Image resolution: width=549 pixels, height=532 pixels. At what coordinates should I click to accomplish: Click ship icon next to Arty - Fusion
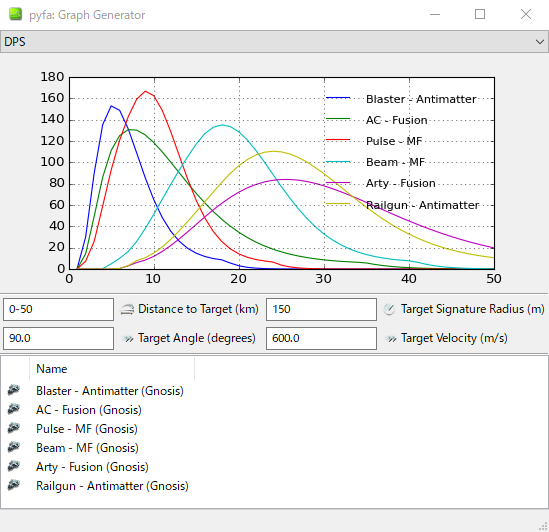[x=14, y=465]
